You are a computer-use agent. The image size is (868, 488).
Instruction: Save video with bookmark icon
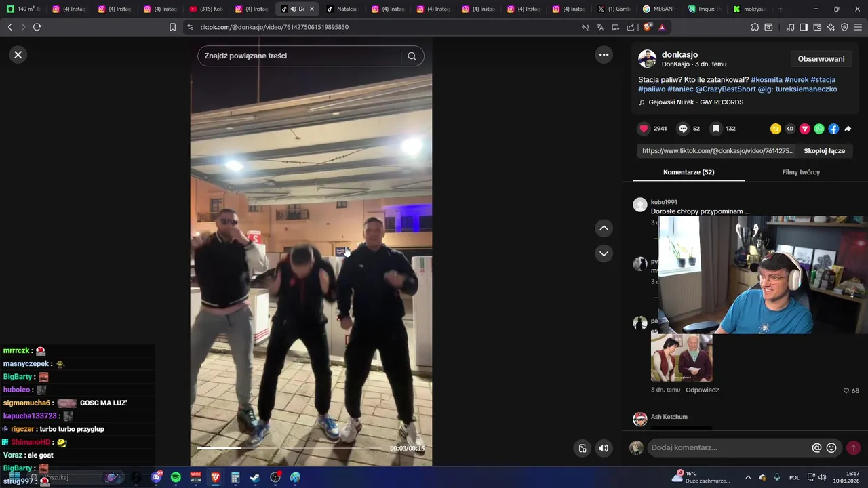coord(715,129)
